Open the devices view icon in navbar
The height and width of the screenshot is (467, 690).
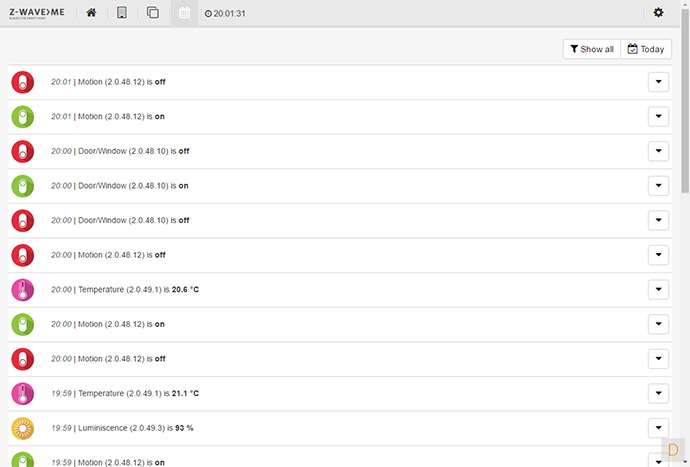point(122,13)
